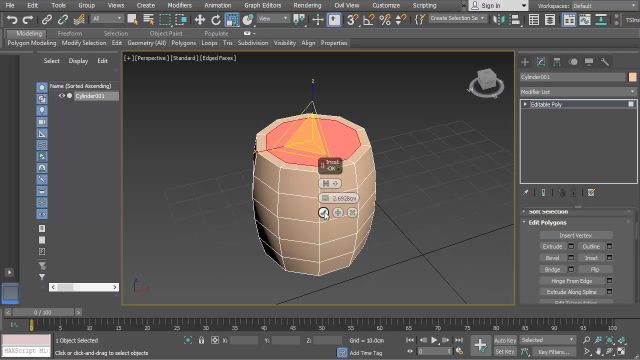Open the Modifier List dropdown
640x360 pixels.
click(x=578, y=92)
